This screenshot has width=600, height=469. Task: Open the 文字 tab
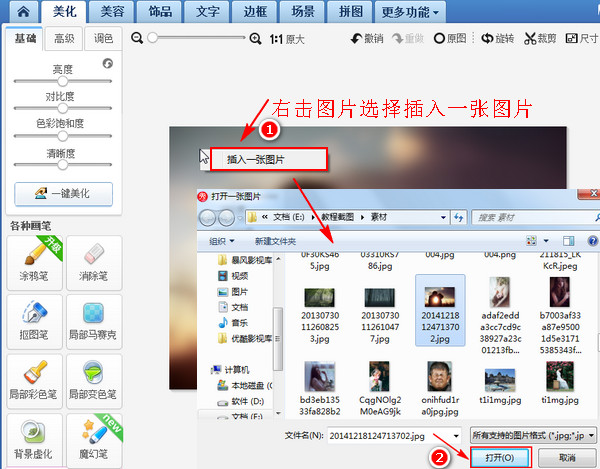(x=207, y=11)
